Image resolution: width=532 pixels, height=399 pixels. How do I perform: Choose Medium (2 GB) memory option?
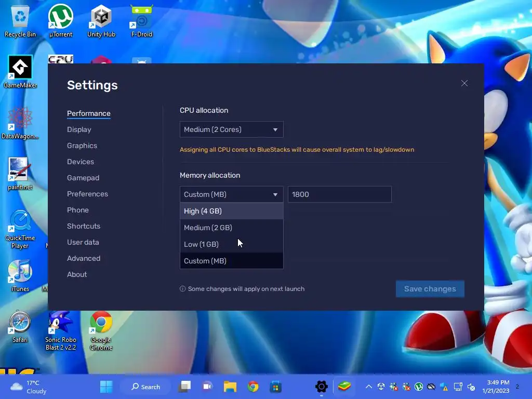pos(231,228)
